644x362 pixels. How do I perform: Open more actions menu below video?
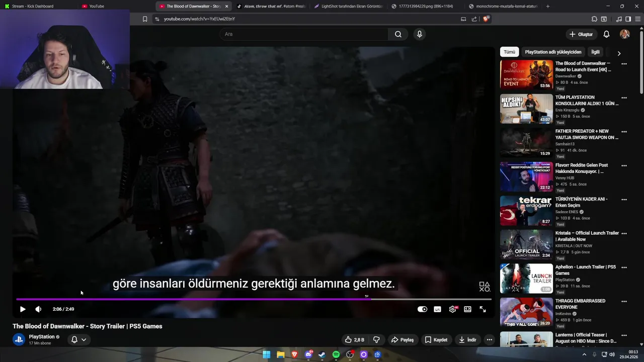489,340
